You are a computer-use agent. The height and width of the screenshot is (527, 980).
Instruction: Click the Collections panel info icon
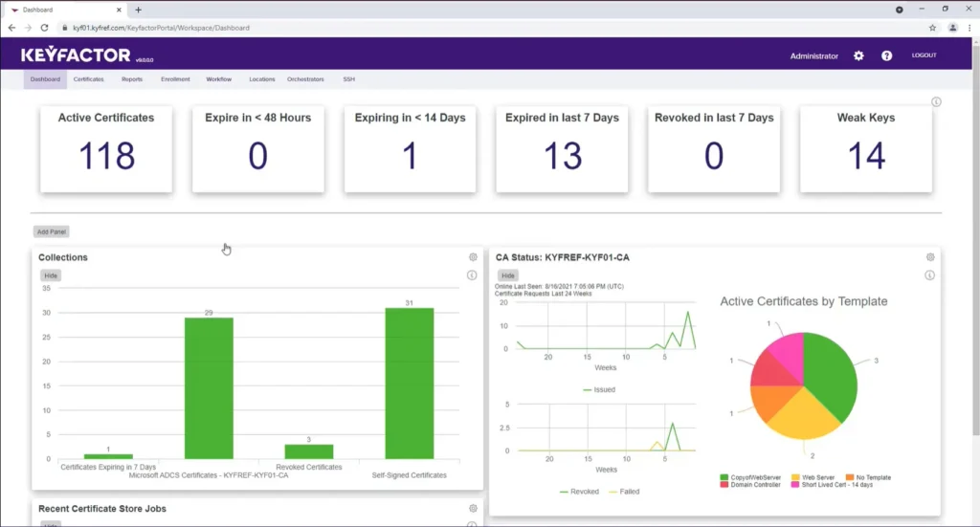pos(472,275)
